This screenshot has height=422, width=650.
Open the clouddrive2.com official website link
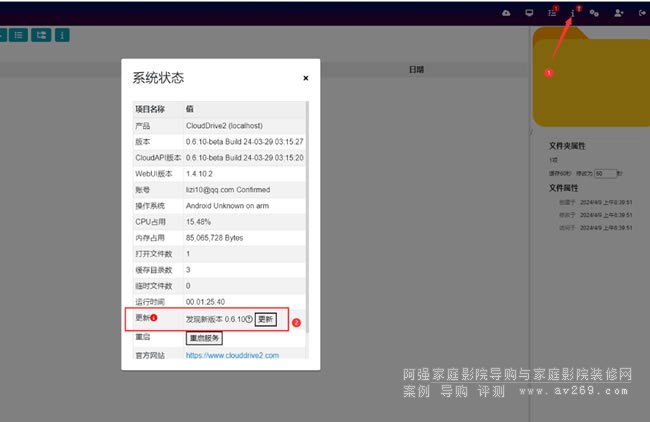click(232, 355)
